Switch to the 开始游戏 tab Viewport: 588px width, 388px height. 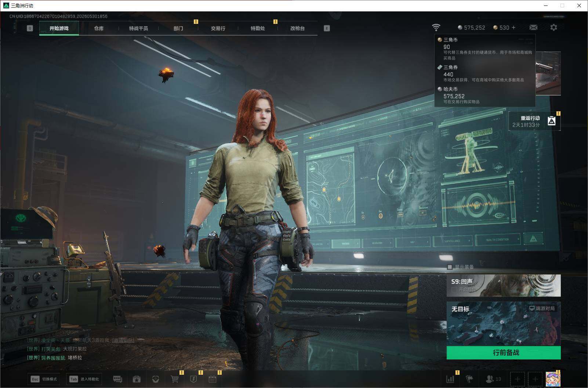click(x=59, y=28)
